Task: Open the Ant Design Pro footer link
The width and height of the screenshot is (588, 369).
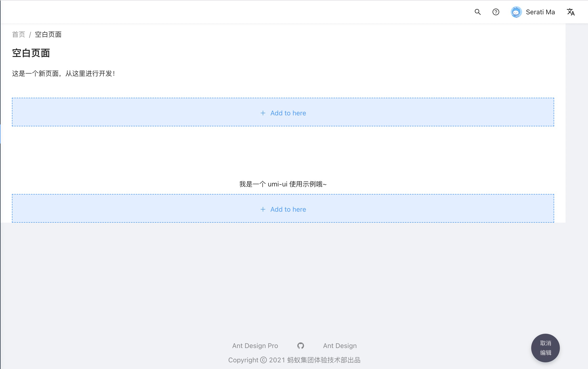Action: point(255,346)
